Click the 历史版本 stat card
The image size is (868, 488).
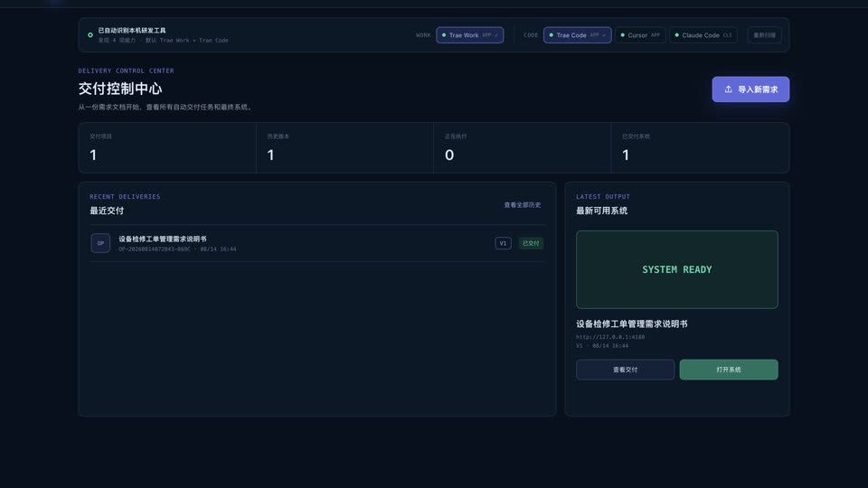click(344, 147)
